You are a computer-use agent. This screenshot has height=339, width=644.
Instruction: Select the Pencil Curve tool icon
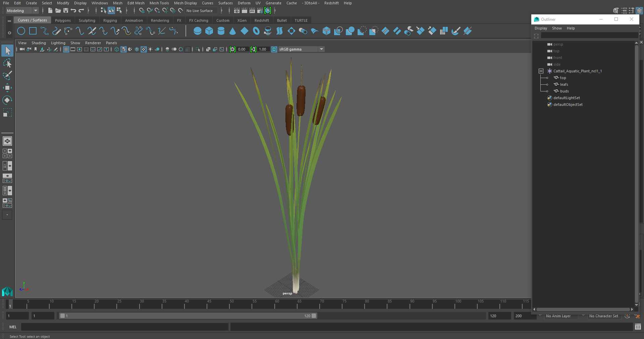[x=56, y=31]
